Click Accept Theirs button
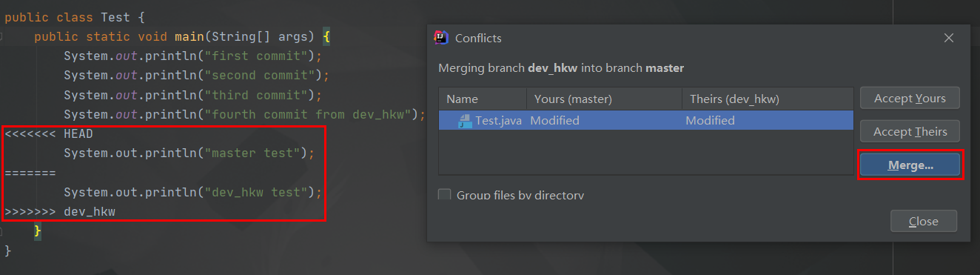980x275 pixels. pyautogui.click(x=910, y=131)
